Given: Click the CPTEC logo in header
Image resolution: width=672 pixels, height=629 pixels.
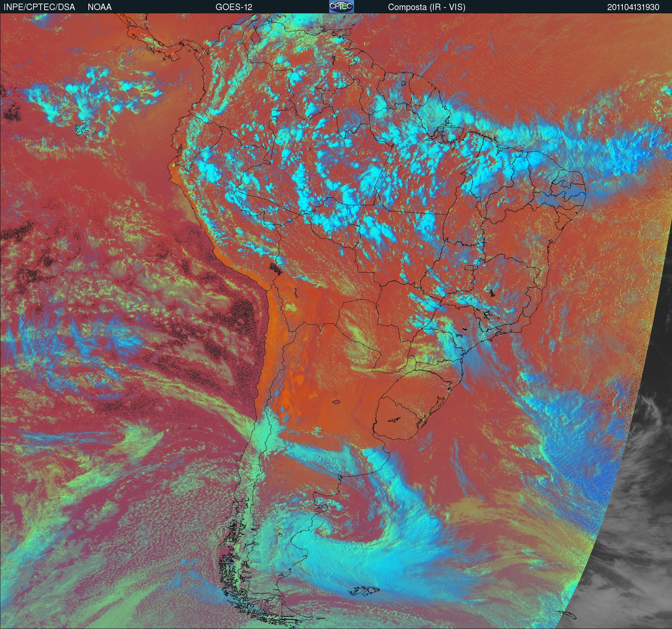Looking at the screenshot, I should coord(341,6).
